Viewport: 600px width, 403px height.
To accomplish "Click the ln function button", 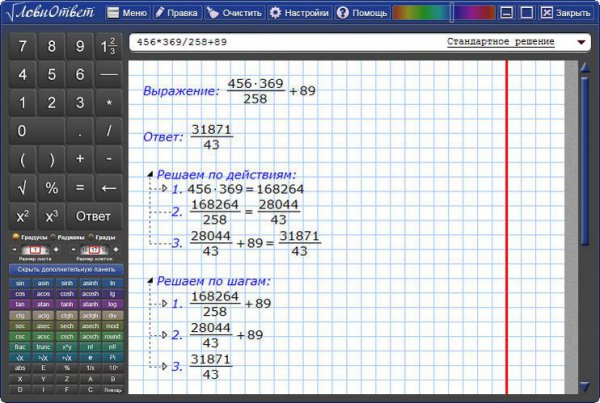I will coord(112,283).
